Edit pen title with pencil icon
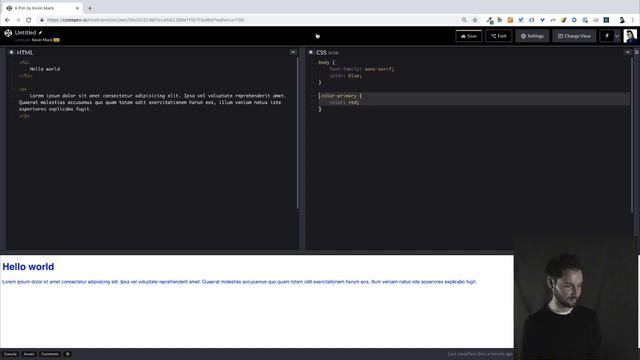The width and height of the screenshot is (640, 360). (40, 33)
